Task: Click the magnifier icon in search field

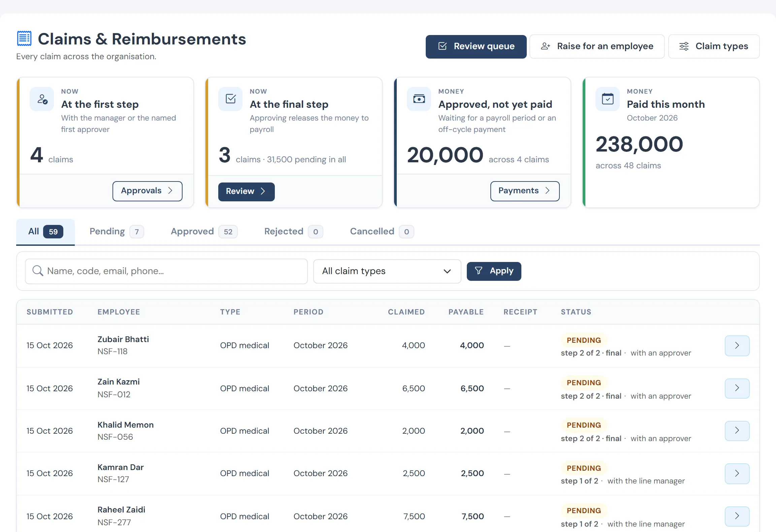Action: [38, 271]
